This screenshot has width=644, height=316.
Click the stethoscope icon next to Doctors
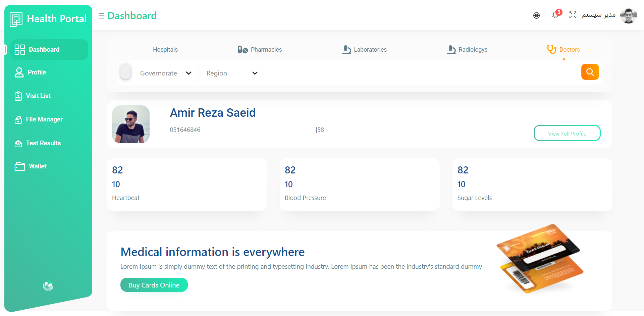pyautogui.click(x=552, y=49)
